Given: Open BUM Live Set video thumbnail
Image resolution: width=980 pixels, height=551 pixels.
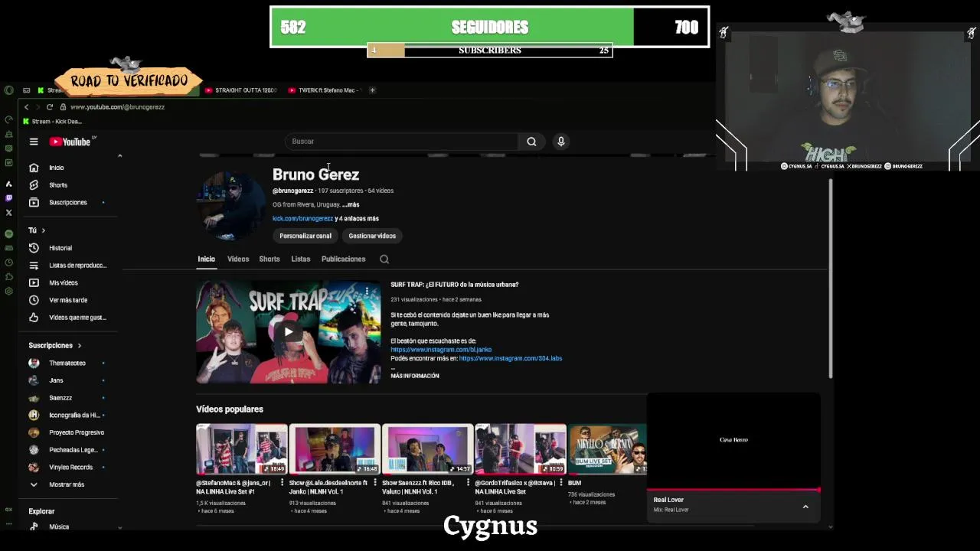Looking at the screenshot, I should 607,449.
